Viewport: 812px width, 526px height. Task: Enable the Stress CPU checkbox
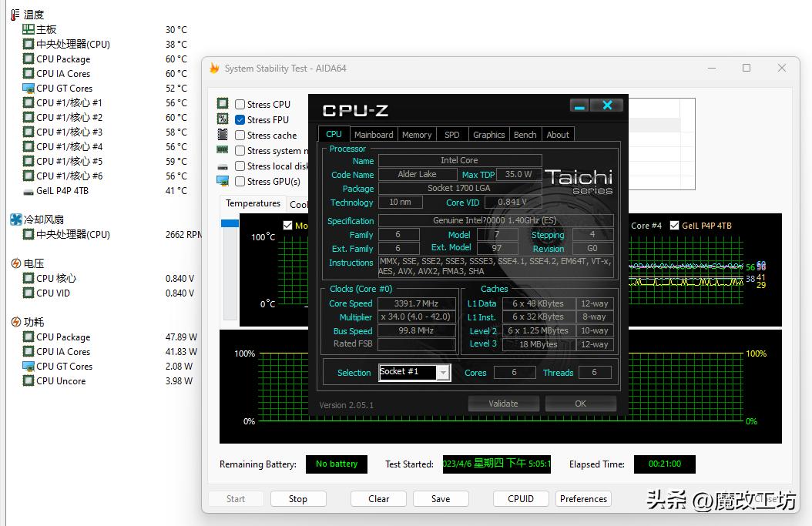[240, 104]
